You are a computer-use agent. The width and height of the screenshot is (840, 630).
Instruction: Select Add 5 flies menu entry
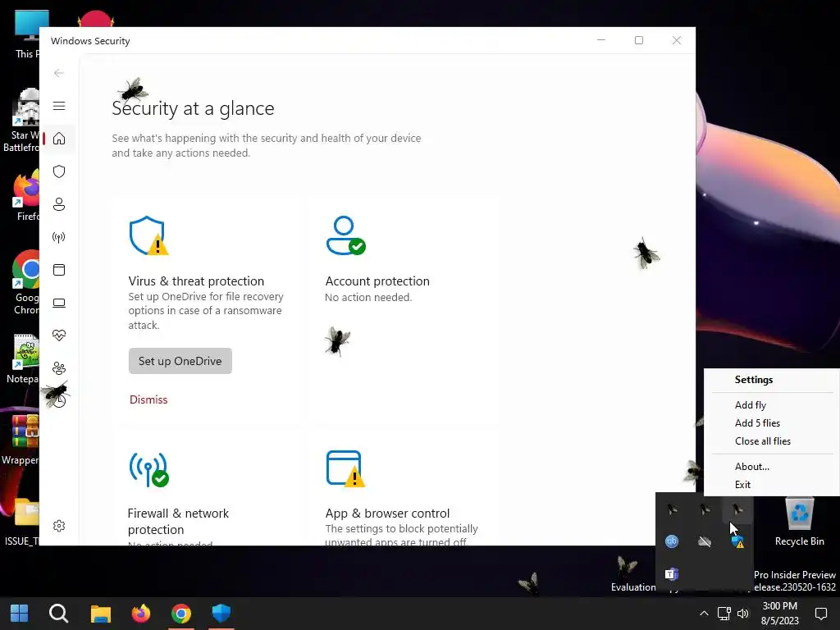click(x=757, y=423)
